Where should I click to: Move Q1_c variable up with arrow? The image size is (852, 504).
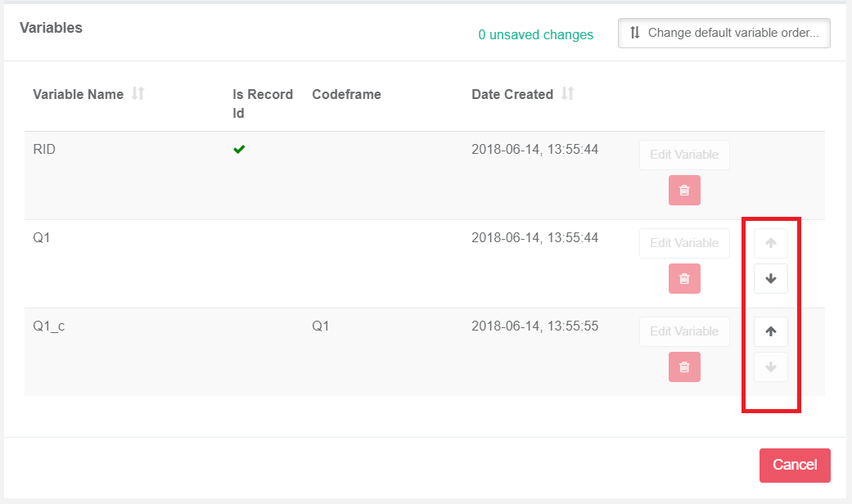pyautogui.click(x=770, y=331)
